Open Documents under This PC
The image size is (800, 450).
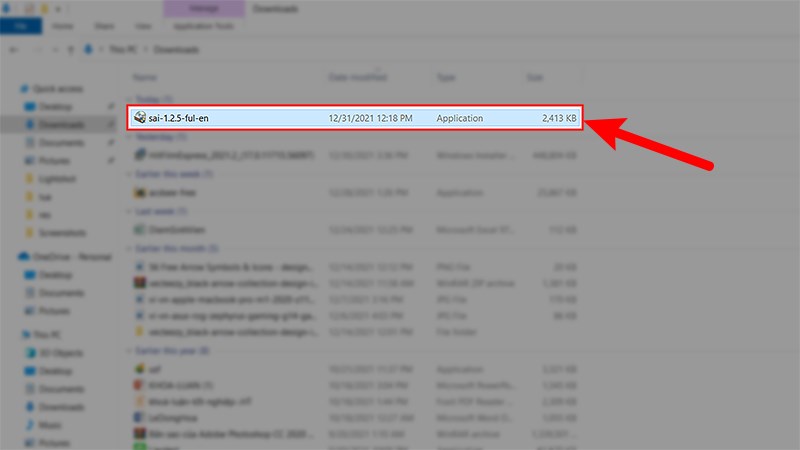point(61,389)
